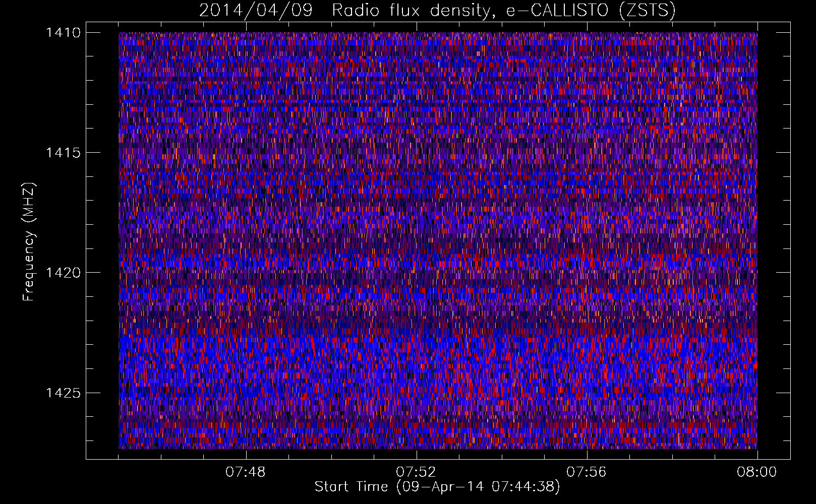Click the 1425 frequency axis label

(x=63, y=393)
